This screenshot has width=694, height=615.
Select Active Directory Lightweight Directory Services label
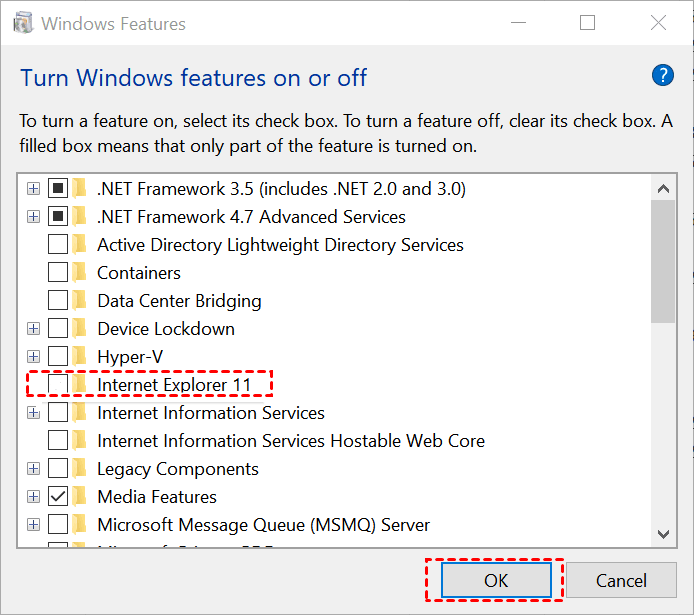pyautogui.click(x=280, y=245)
